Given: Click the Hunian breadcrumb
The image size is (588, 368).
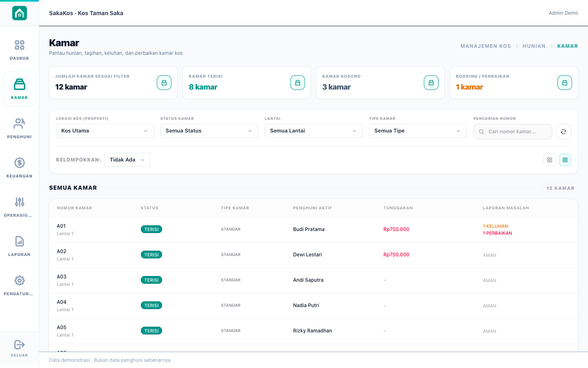Looking at the screenshot, I should pos(534,46).
